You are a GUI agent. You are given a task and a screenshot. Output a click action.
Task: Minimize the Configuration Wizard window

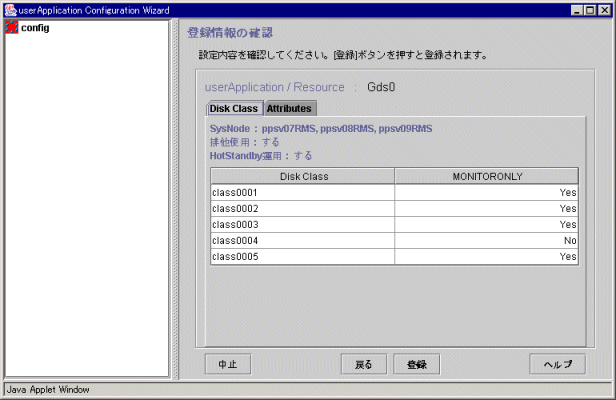[x=576, y=9]
